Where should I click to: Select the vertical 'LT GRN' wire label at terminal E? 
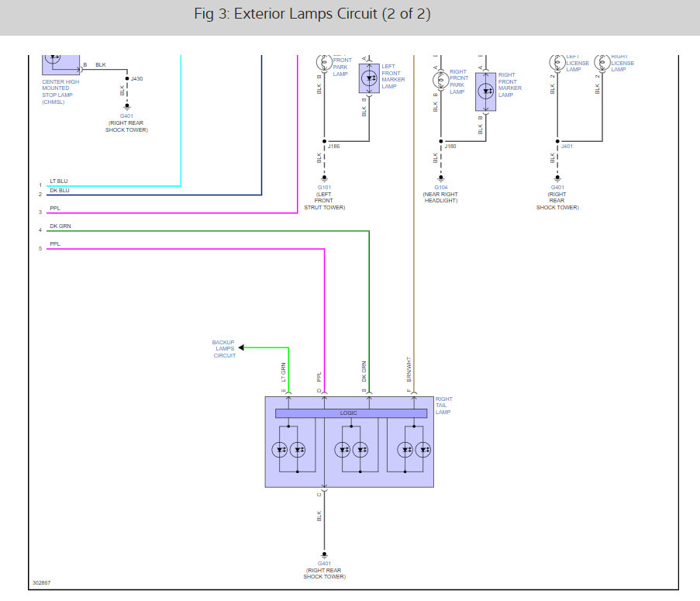(283, 372)
